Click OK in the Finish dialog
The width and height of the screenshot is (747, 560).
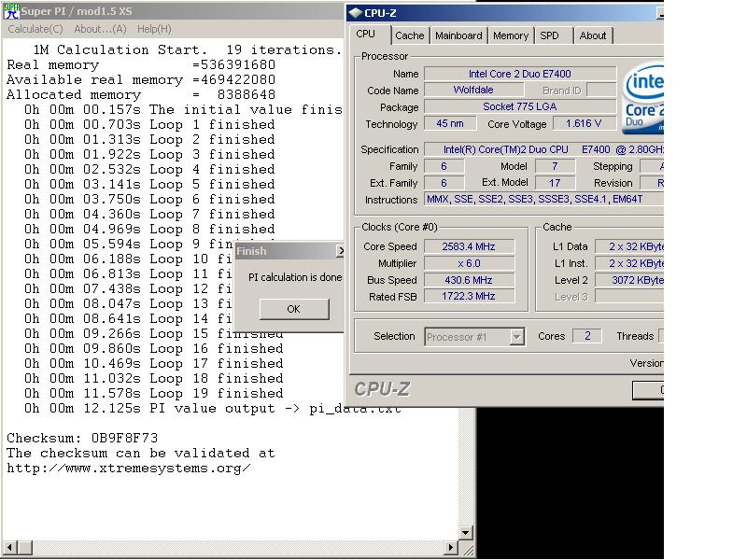click(x=294, y=309)
